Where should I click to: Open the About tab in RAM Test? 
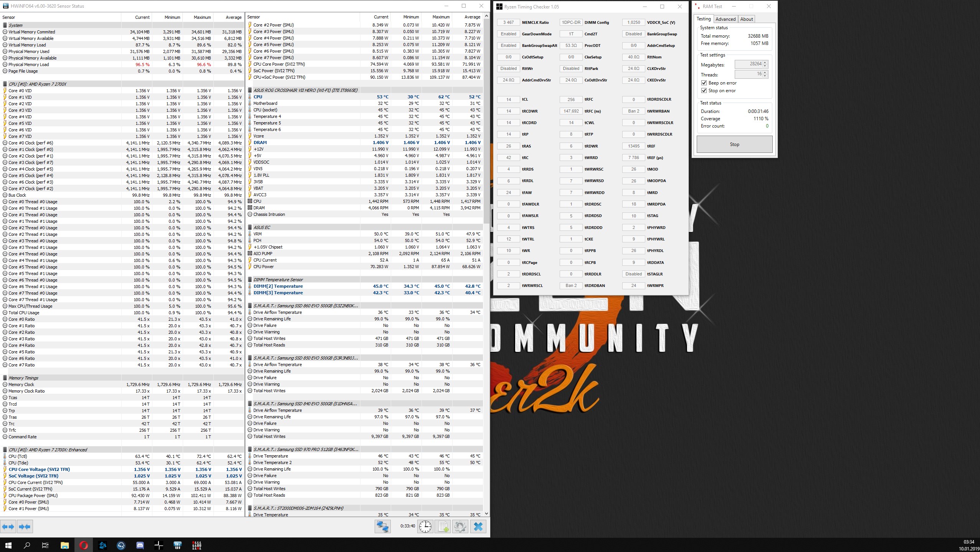point(746,19)
